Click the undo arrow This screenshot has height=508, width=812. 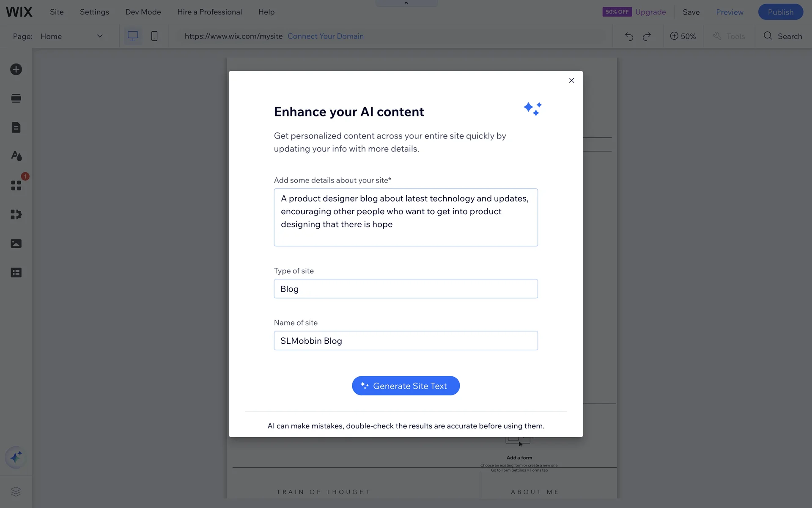click(x=629, y=36)
